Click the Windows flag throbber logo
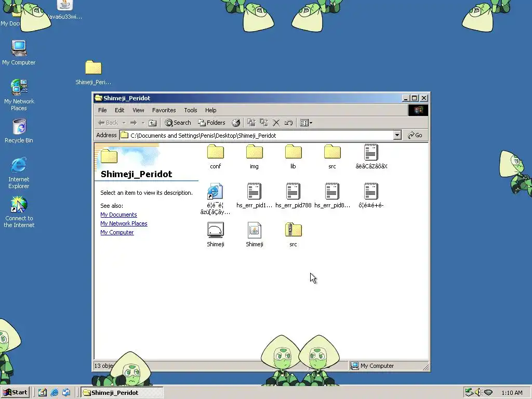The height and width of the screenshot is (399, 532). 418,110
